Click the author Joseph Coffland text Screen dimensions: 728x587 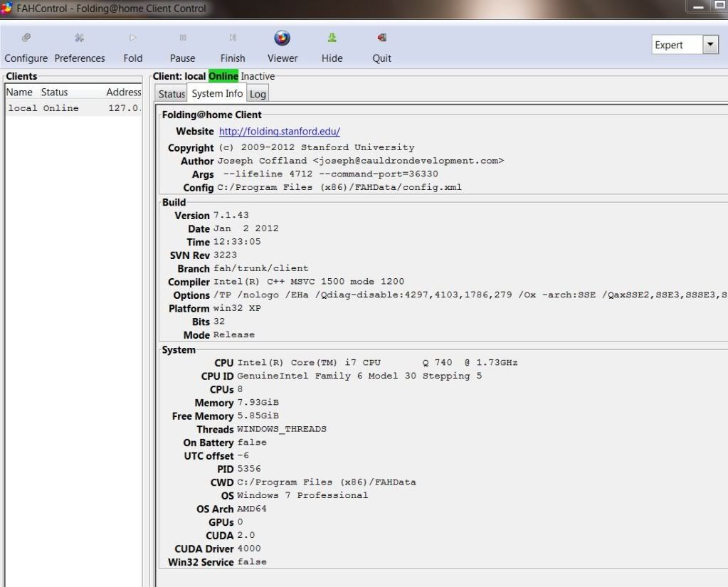pos(360,161)
